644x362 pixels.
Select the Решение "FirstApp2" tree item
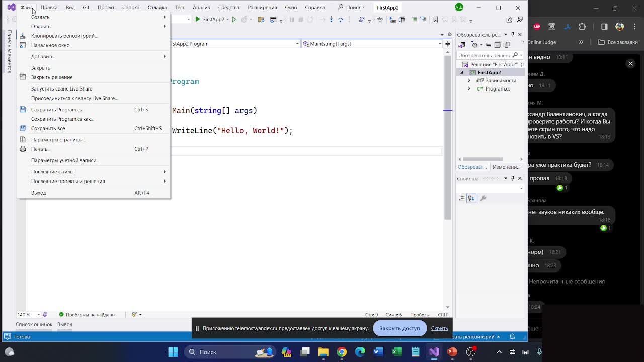pyautogui.click(x=493, y=64)
